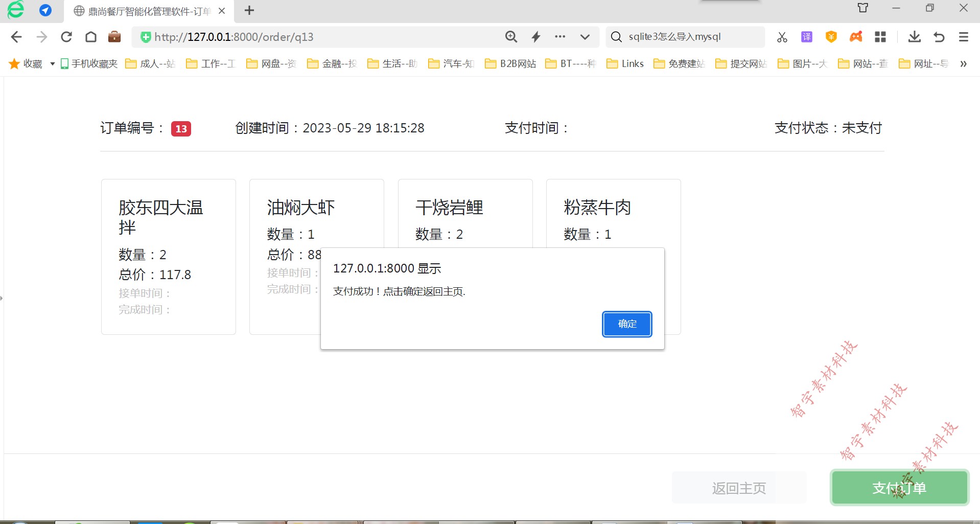
Task: Open the BT bookmark folder
Action: (x=571, y=63)
